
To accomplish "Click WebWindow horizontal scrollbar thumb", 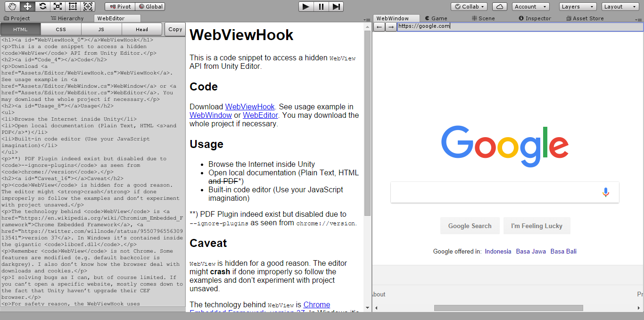I will 508,308.
